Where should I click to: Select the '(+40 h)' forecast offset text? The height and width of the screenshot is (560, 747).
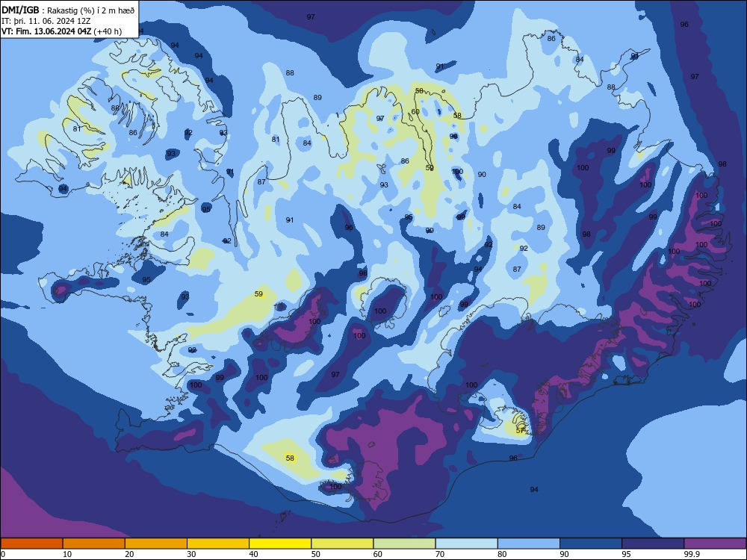tap(108, 31)
